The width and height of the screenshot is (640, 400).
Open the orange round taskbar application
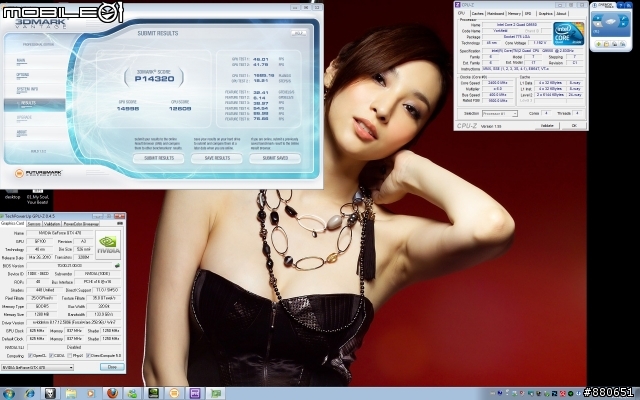tap(174, 393)
